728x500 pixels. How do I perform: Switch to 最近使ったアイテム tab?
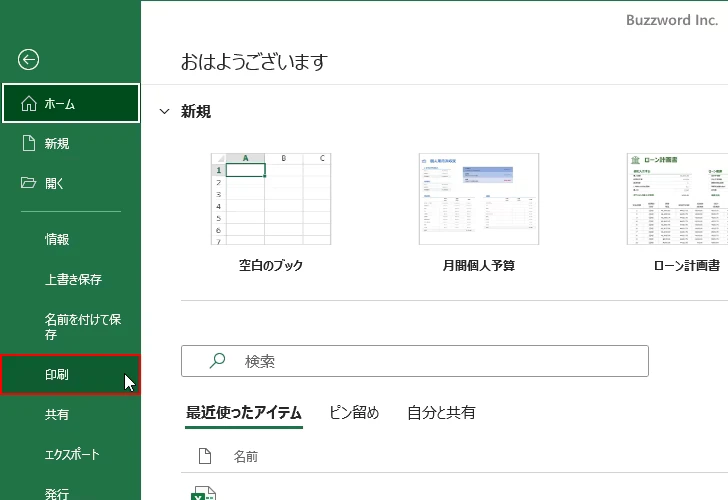[244, 412]
